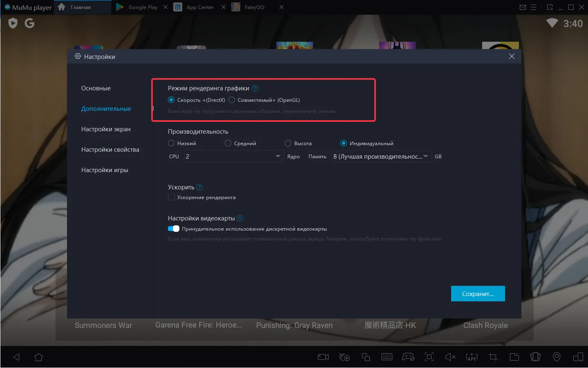
Task: Open the shared folder icon
Action: point(514,357)
